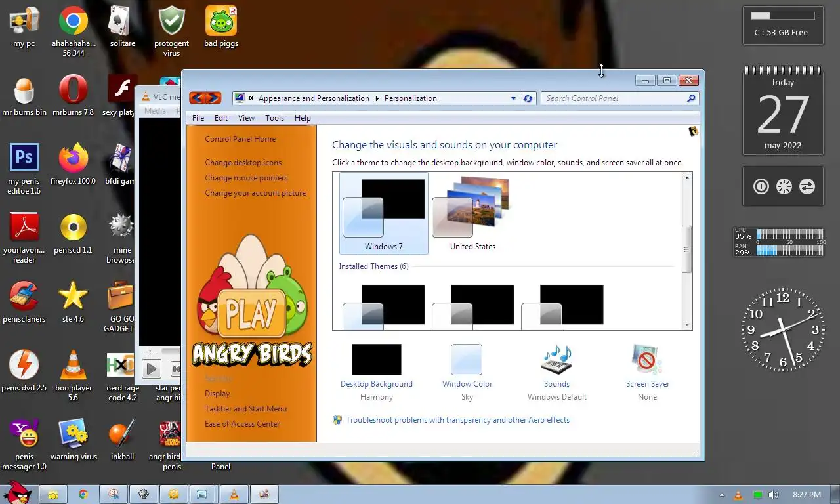The width and height of the screenshot is (840, 504).
Task: Open the yourfavori... reader PDF icon
Action: (24, 238)
